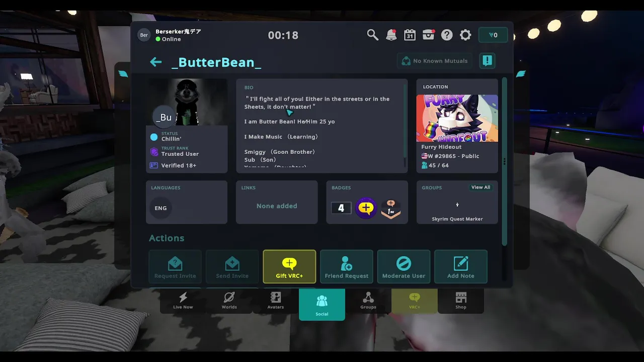Open the Avatars tab
The image size is (644, 362).
point(276,301)
